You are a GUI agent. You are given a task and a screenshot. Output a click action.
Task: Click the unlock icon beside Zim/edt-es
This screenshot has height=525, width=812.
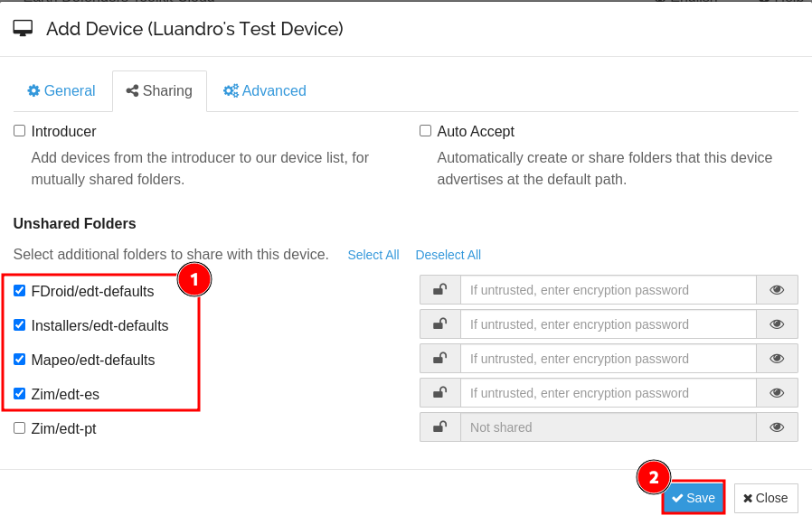click(439, 393)
